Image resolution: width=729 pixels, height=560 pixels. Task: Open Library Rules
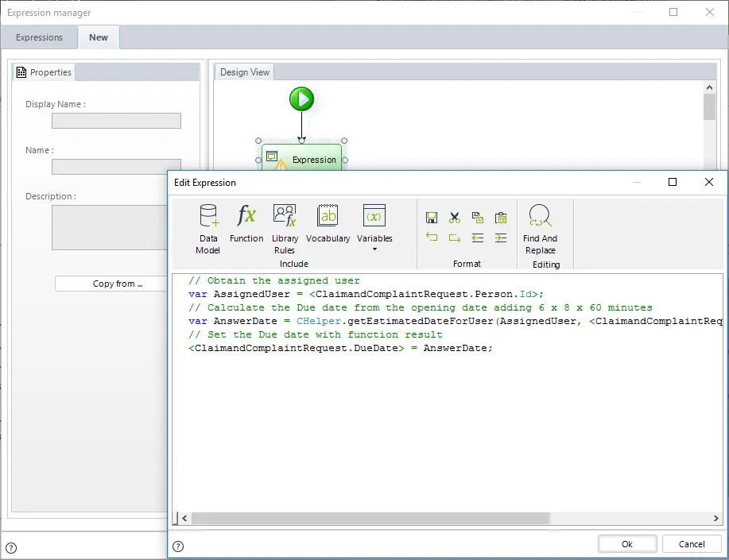285,229
